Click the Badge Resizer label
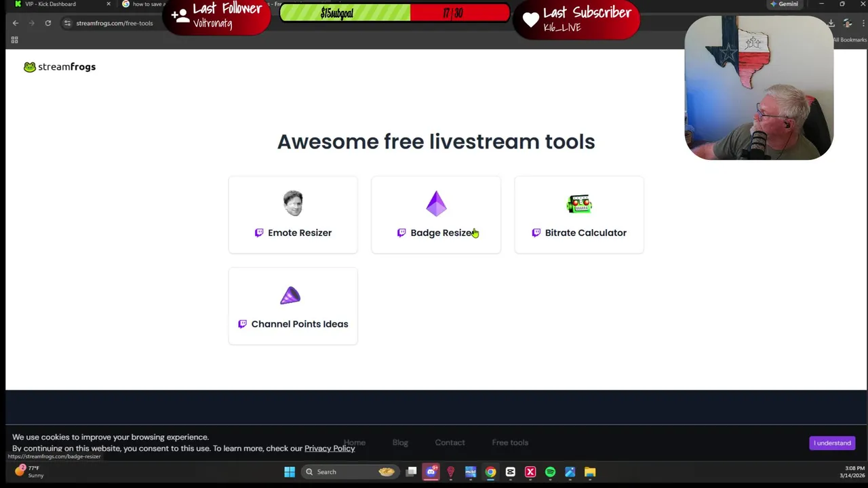868x488 pixels. pos(443,232)
